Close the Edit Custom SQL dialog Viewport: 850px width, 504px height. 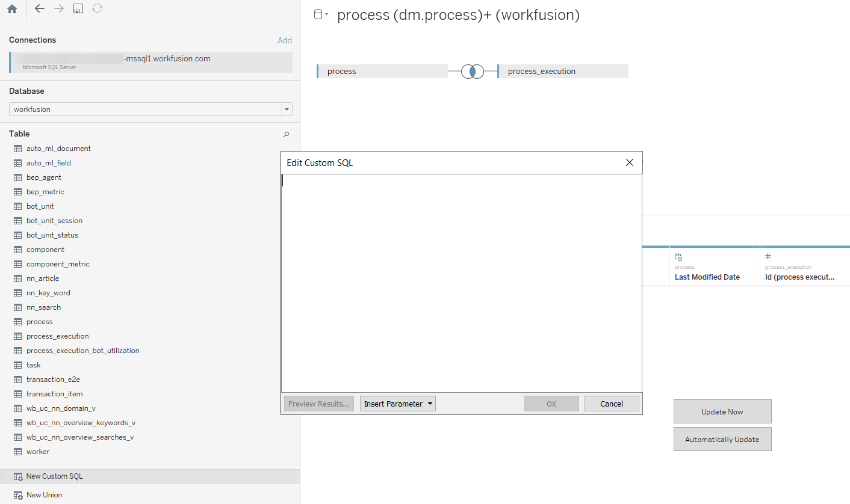pos(630,162)
